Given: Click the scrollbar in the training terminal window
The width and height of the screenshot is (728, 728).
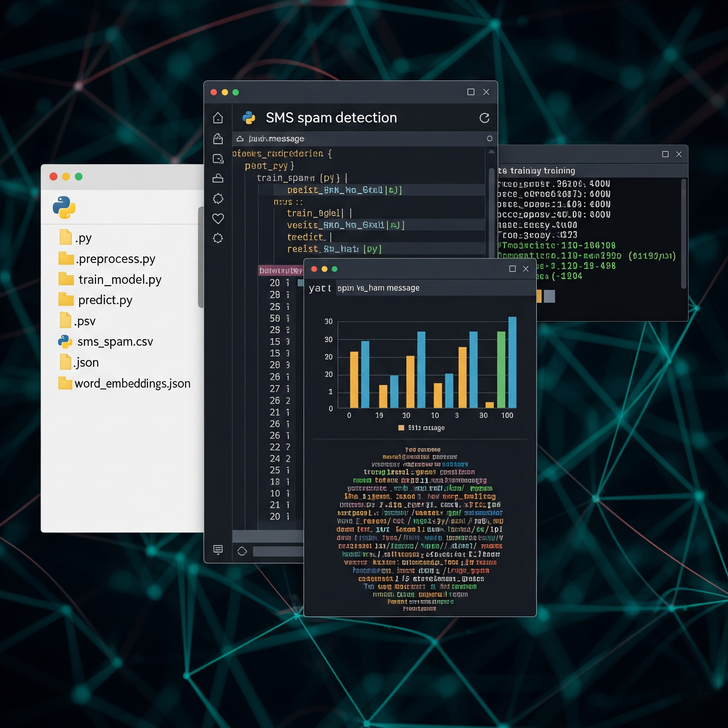Looking at the screenshot, I should pos(684,234).
